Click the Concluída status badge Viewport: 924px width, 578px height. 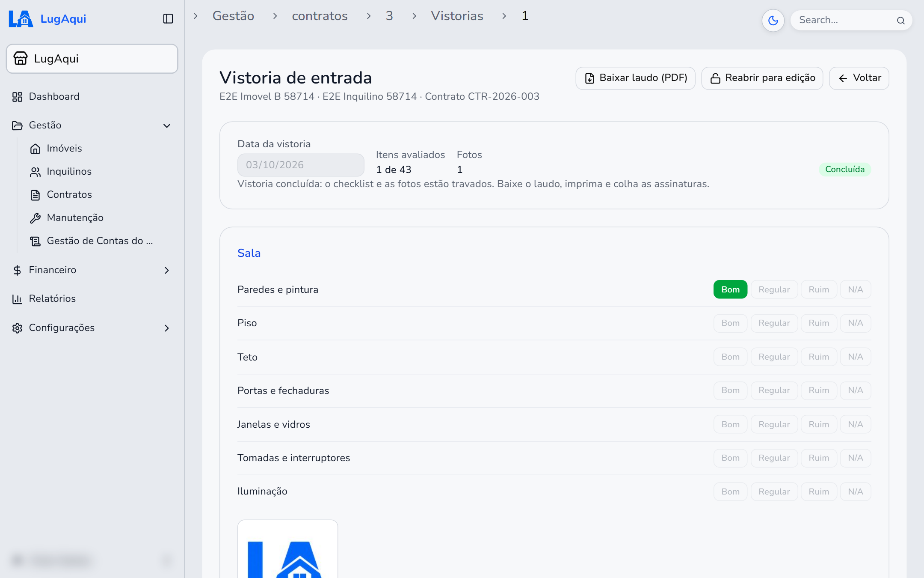pos(845,170)
